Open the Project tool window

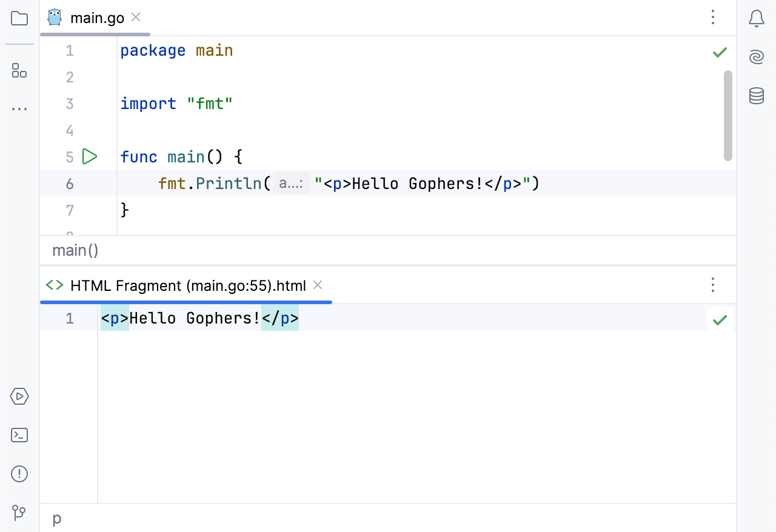click(19, 18)
